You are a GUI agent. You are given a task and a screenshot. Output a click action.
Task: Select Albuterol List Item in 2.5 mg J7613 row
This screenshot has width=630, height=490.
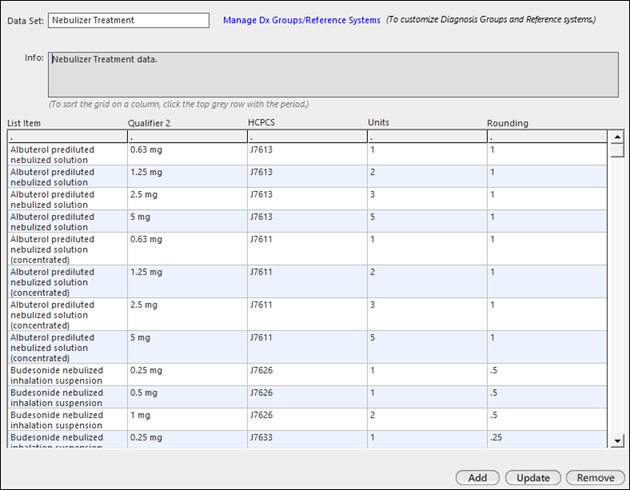68,199
